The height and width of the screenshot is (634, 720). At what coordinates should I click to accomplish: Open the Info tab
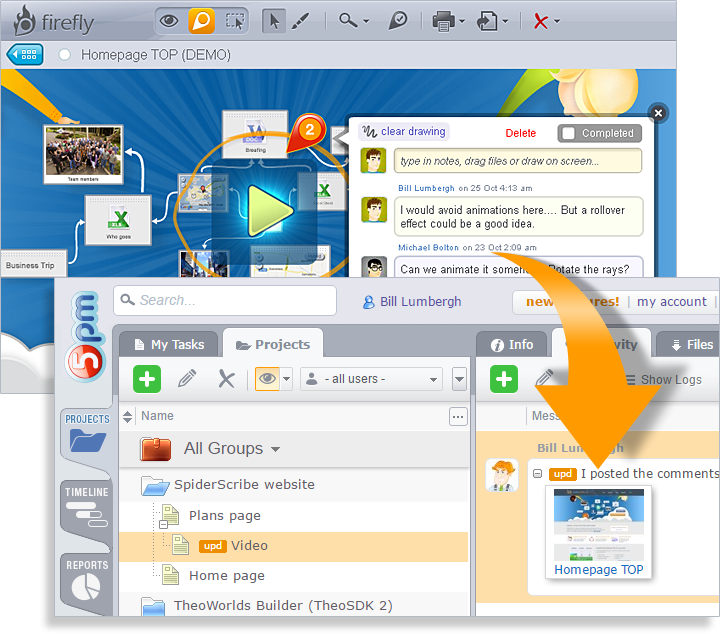[511, 344]
